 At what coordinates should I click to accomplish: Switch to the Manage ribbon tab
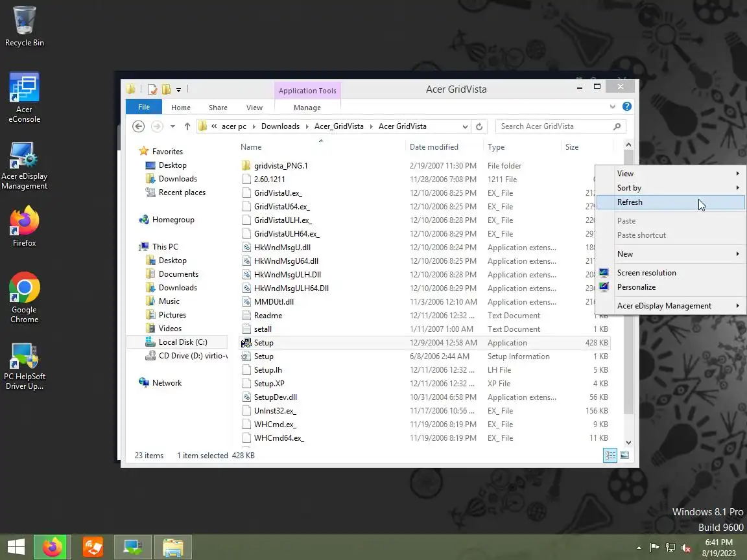click(x=307, y=108)
